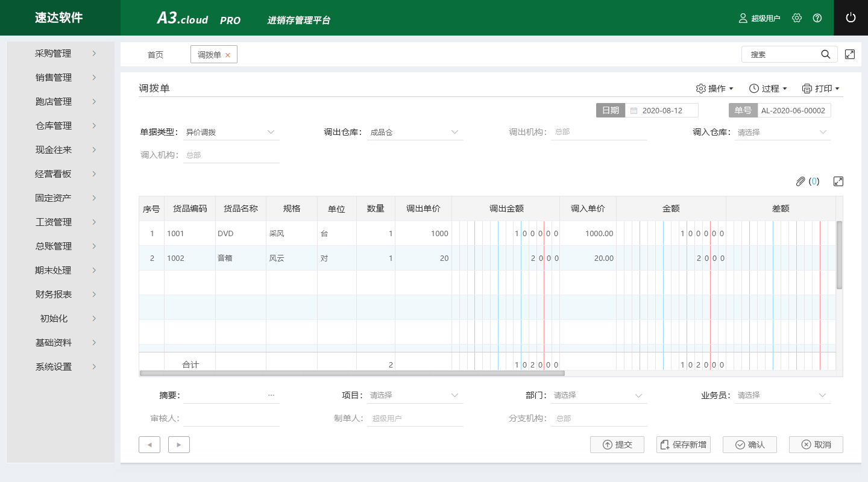Expand 销售管理 in the sidebar
868x482 pixels.
60,78
